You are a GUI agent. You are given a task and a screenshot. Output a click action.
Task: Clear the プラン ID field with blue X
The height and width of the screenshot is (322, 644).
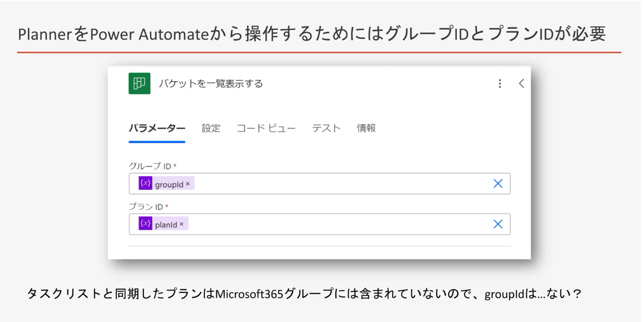point(498,224)
